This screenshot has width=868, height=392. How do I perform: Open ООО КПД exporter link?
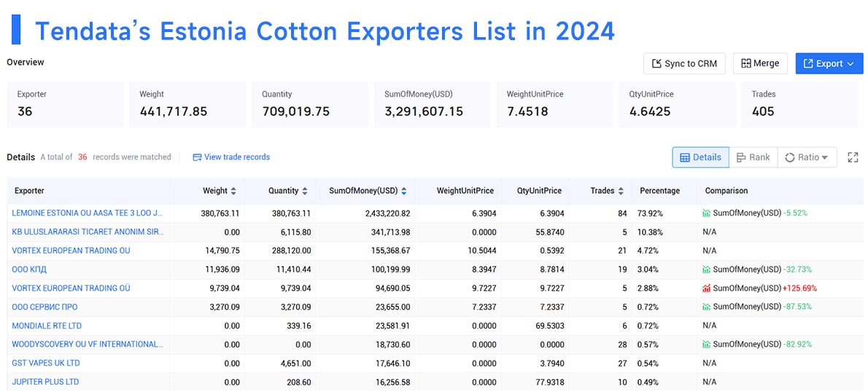point(28,270)
